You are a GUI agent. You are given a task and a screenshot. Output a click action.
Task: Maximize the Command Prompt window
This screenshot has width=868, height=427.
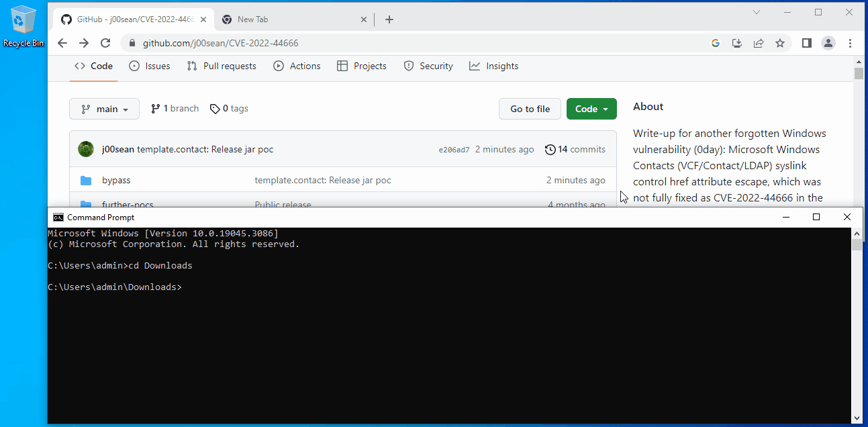pos(816,217)
